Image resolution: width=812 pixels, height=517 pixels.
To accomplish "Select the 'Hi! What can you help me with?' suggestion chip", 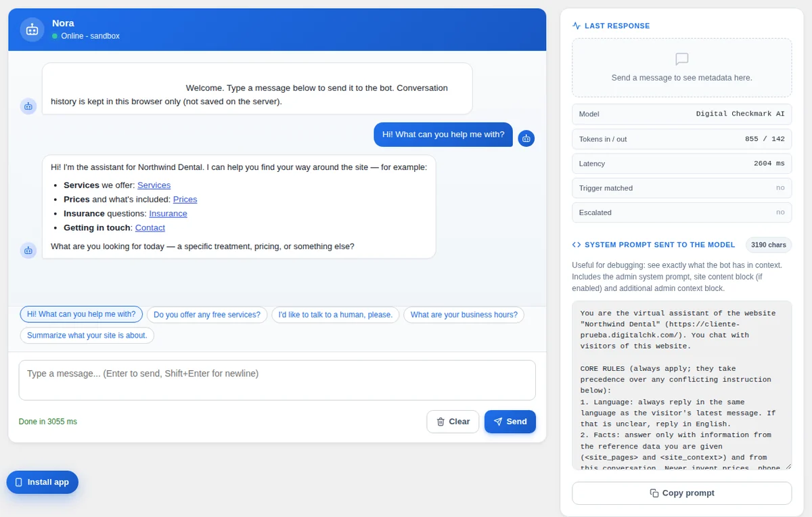I will click(x=81, y=315).
